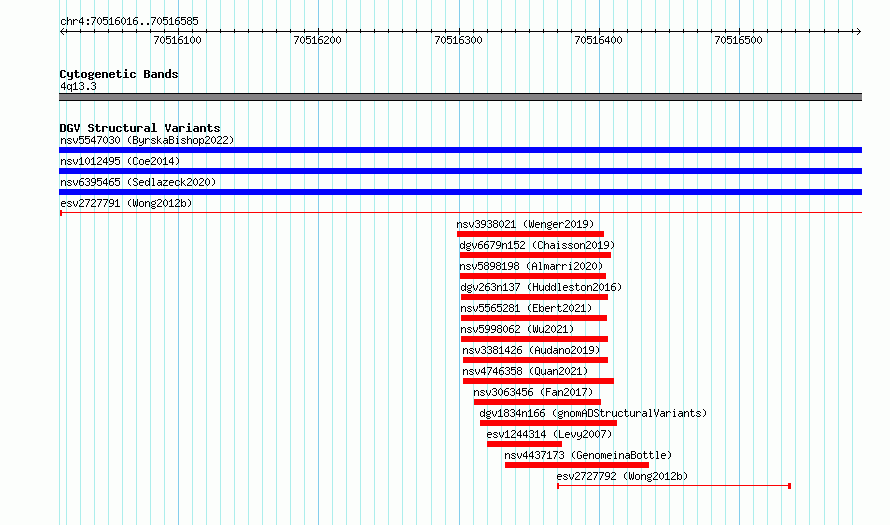The image size is (890, 525).
Task: Select the red bar under nsv4437173
Action: pyautogui.click(x=577, y=465)
